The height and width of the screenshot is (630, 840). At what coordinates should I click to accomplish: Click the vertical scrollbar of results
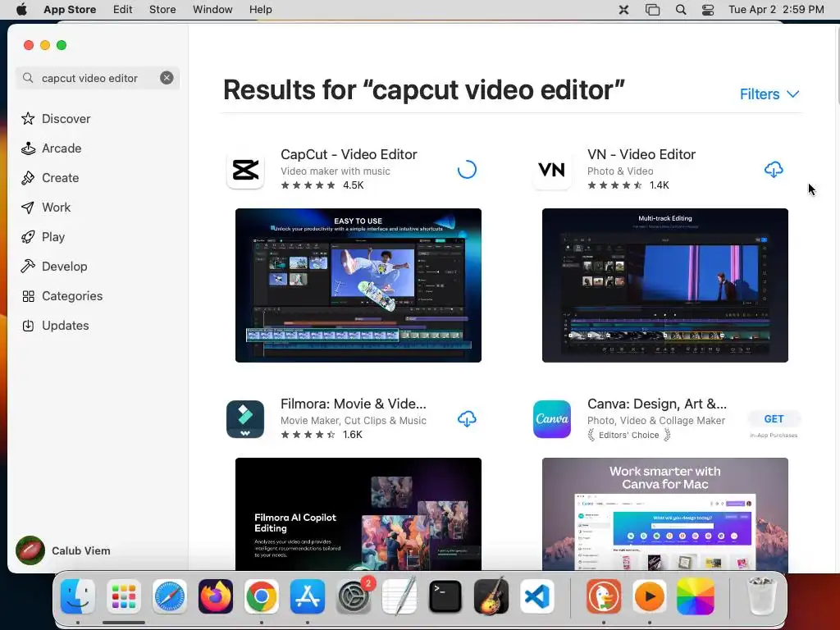(x=838, y=64)
